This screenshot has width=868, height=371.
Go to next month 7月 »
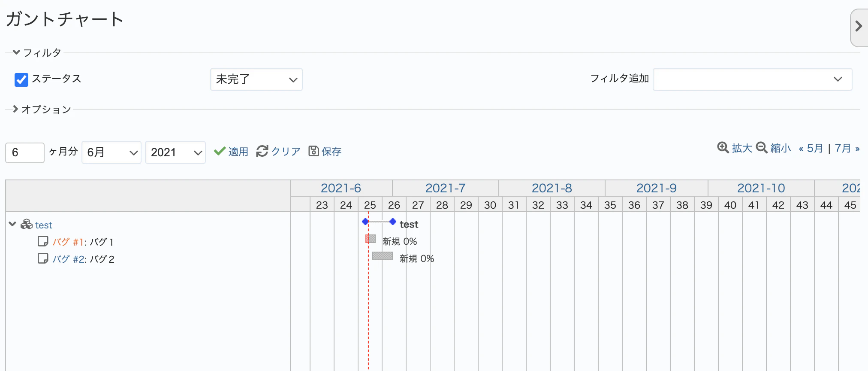[x=847, y=149]
